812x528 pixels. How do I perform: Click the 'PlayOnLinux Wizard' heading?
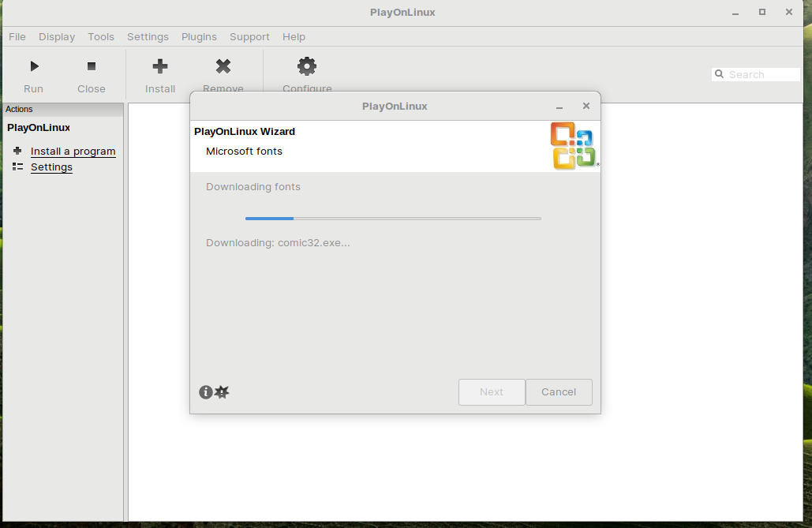(245, 132)
